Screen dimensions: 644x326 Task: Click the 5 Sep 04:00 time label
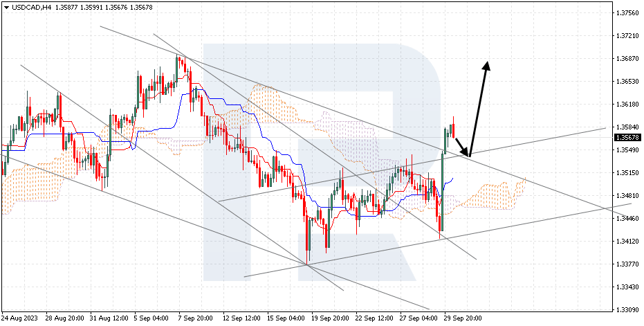(152, 318)
